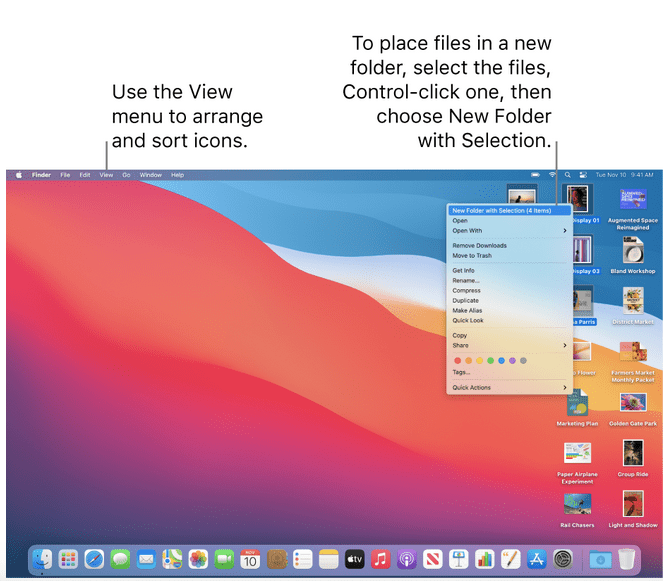Expand the Open With submenu
This screenshot has height=581, width=663.
(510, 230)
